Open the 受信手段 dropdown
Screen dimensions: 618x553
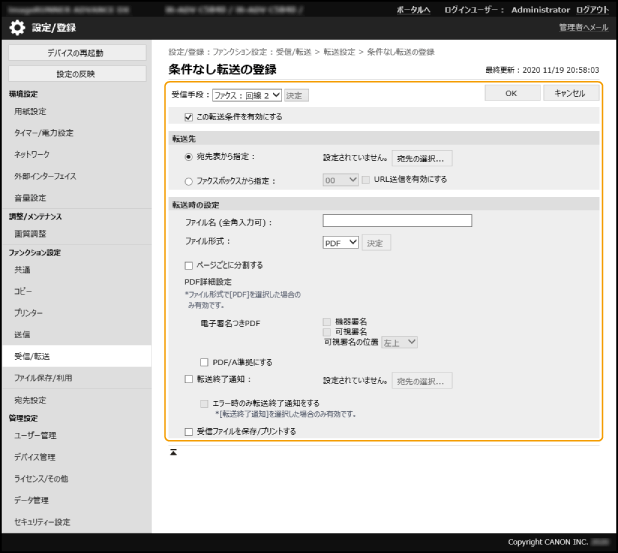click(x=246, y=96)
